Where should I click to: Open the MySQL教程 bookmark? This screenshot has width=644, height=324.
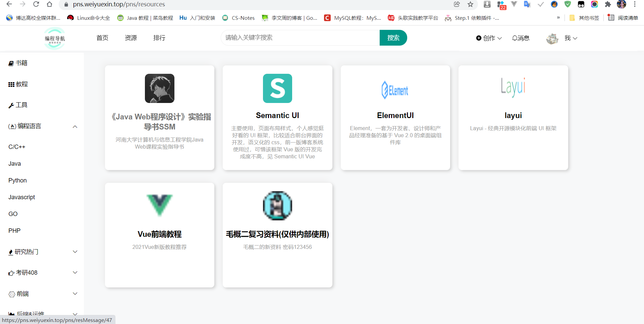(353, 18)
